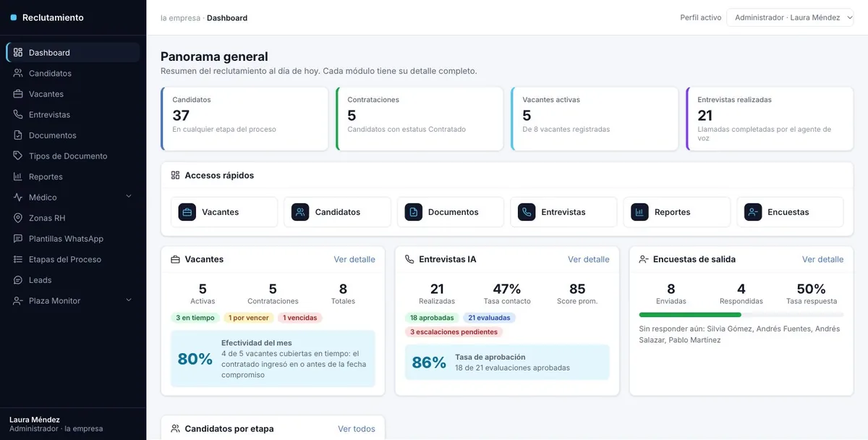Viewport: 868px width, 440px height.
Task: Click the chart icon in Reportes quick access
Action: 639,212
